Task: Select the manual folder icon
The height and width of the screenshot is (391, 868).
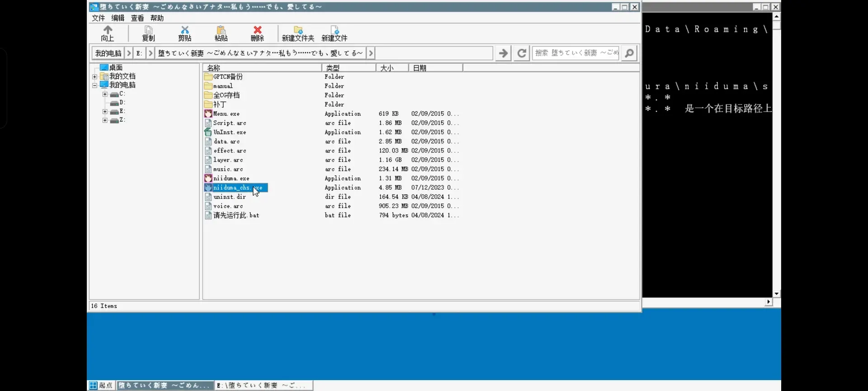Action: click(208, 86)
